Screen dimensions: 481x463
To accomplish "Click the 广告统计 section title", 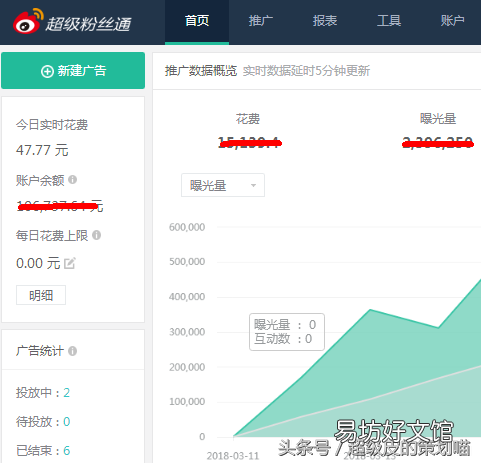I will click(x=40, y=351).
